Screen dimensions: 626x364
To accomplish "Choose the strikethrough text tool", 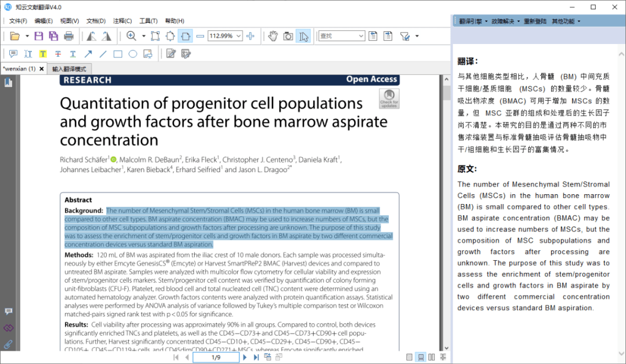I will (58, 54).
